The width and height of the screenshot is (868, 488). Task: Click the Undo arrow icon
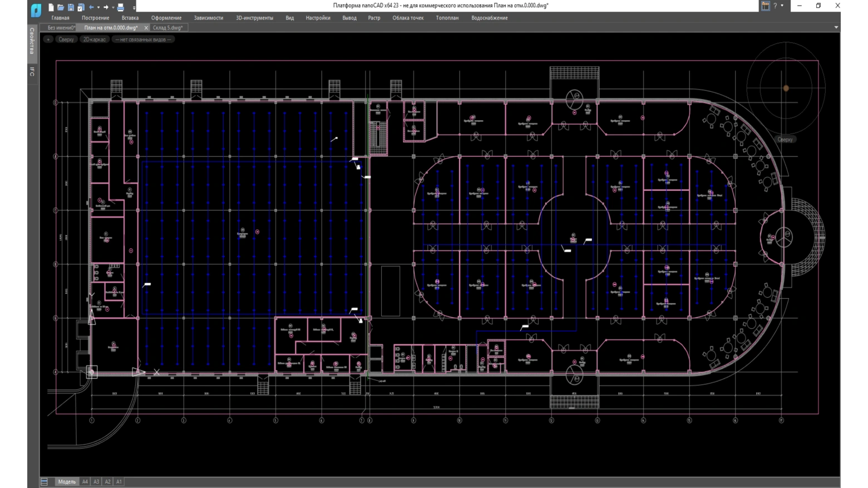click(91, 7)
